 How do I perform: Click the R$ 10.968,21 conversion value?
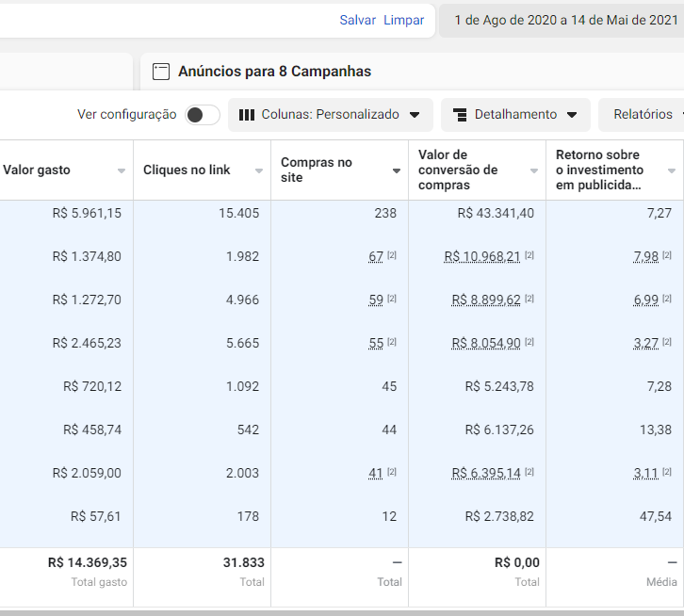482,256
